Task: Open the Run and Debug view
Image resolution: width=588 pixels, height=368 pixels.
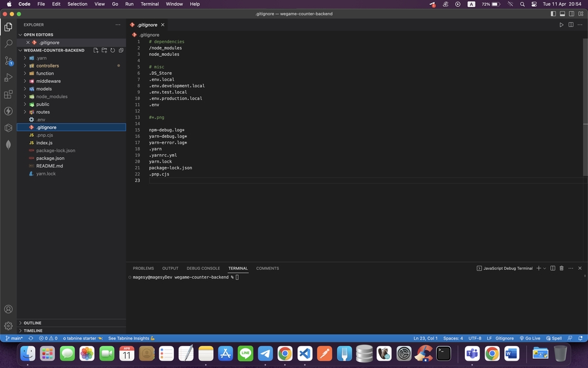Action: click(x=8, y=78)
